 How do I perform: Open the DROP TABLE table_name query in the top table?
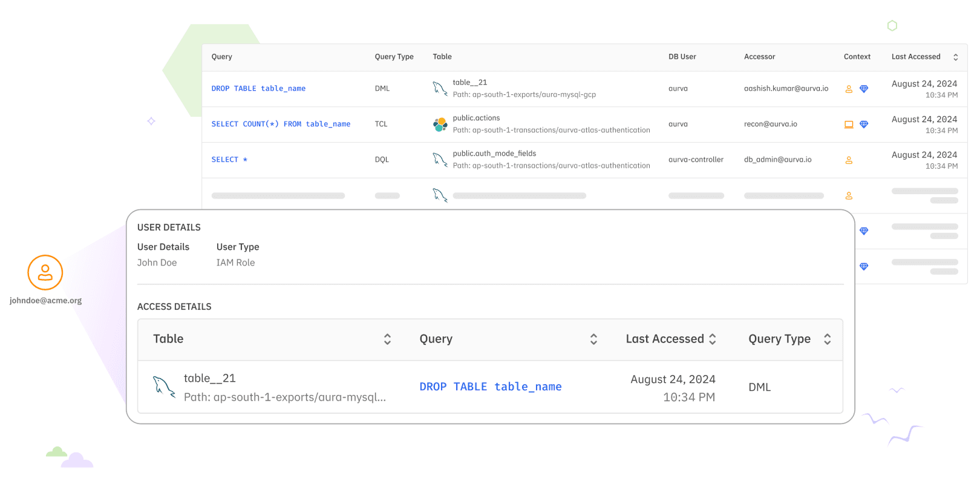pos(258,88)
